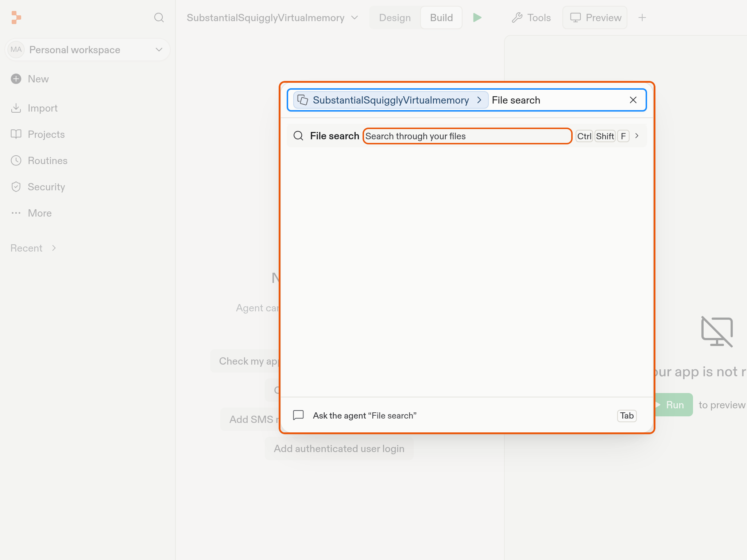Open the SubstantialSquigglyVirtualmemory project dropdown in the header
The image size is (747, 560).
click(x=272, y=17)
